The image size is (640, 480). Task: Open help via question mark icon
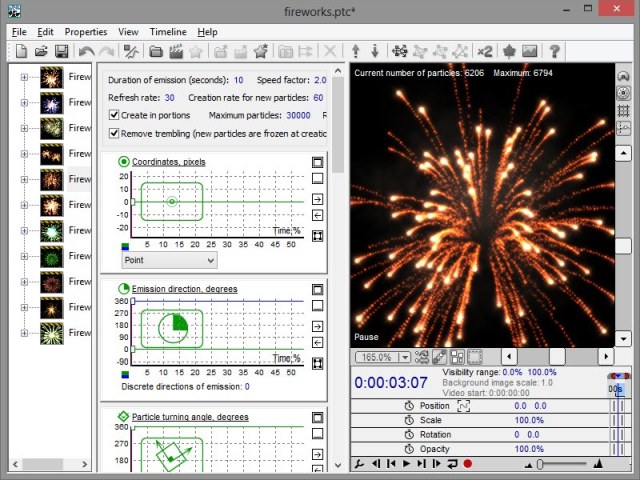[x=554, y=51]
